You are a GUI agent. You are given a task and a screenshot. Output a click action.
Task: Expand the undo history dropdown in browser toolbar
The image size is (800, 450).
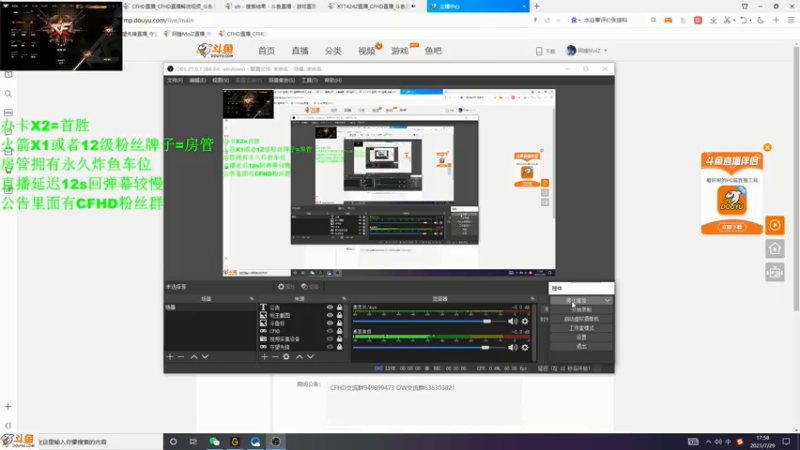[x=751, y=20]
